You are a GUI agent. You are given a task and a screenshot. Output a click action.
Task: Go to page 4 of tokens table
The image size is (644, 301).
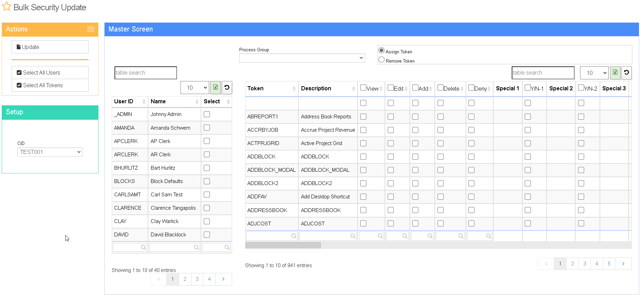597,264
